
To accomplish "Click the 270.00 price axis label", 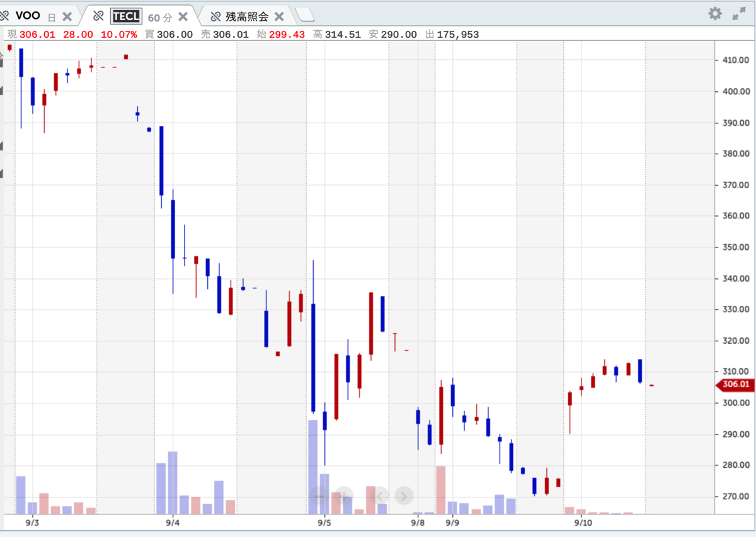I will pyautogui.click(x=736, y=497).
